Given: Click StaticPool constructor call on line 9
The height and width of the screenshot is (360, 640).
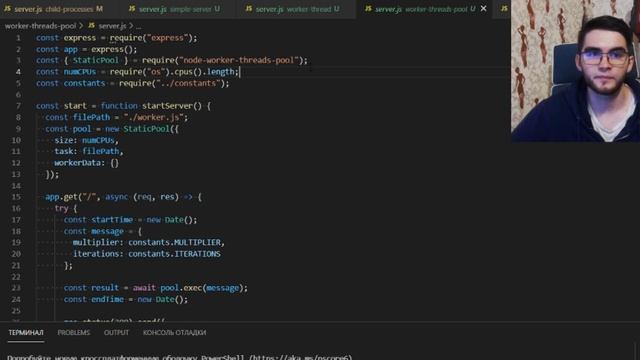Looking at the screenshot, I should click(146, 129).
